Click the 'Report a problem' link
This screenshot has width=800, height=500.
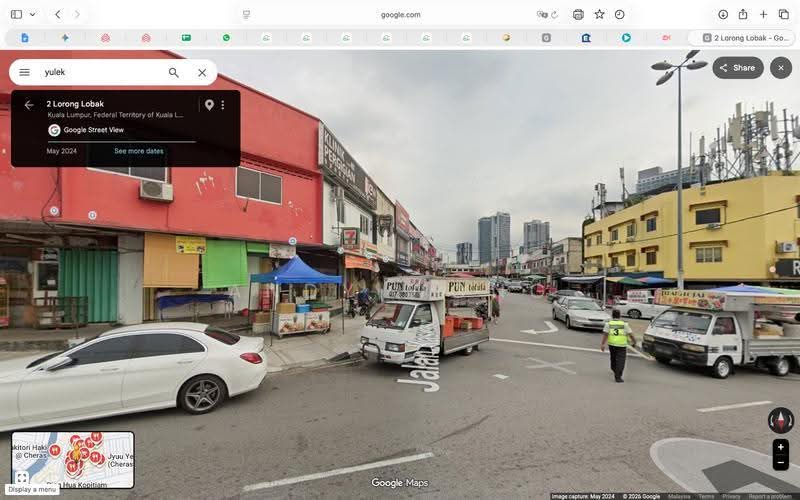pos(770,496)
